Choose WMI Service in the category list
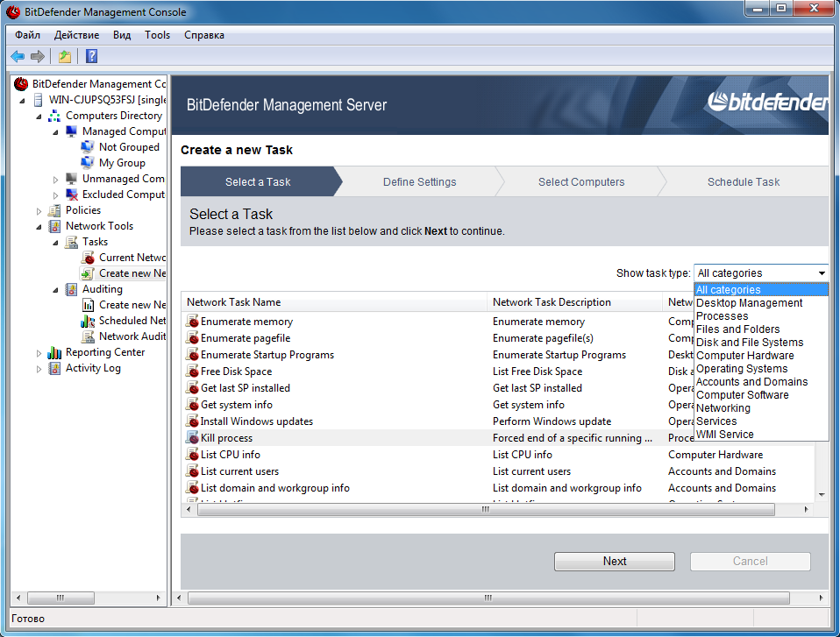Screen dimensions: 840x637 761,434
